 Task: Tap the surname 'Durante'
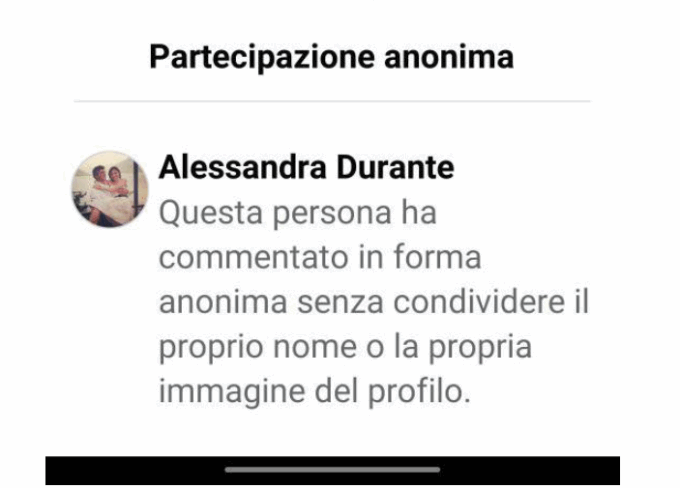pyautogui.click(x=396, y=167)
